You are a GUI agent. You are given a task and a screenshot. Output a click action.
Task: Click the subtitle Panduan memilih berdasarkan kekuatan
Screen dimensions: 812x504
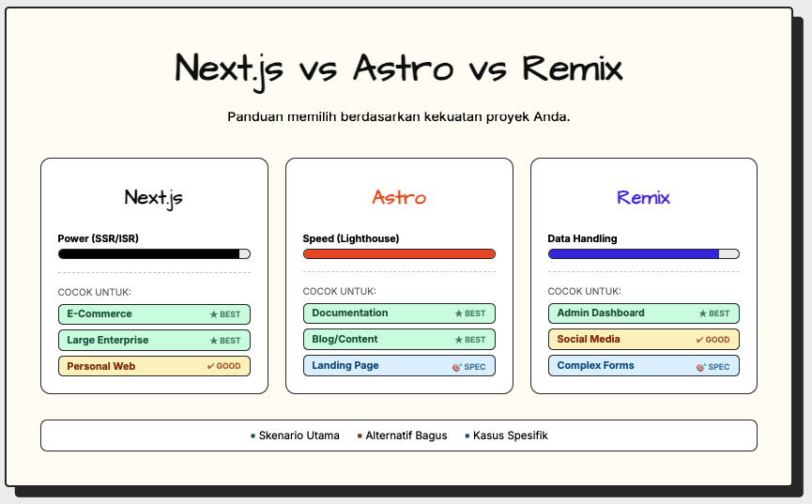coord(399,116)
